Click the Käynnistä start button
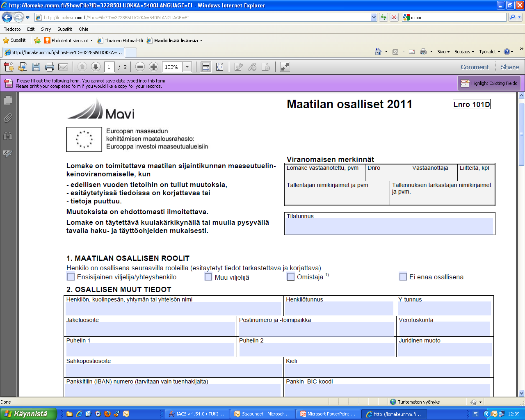The width and height of the screenshot is (525, 420). (28, 414)
